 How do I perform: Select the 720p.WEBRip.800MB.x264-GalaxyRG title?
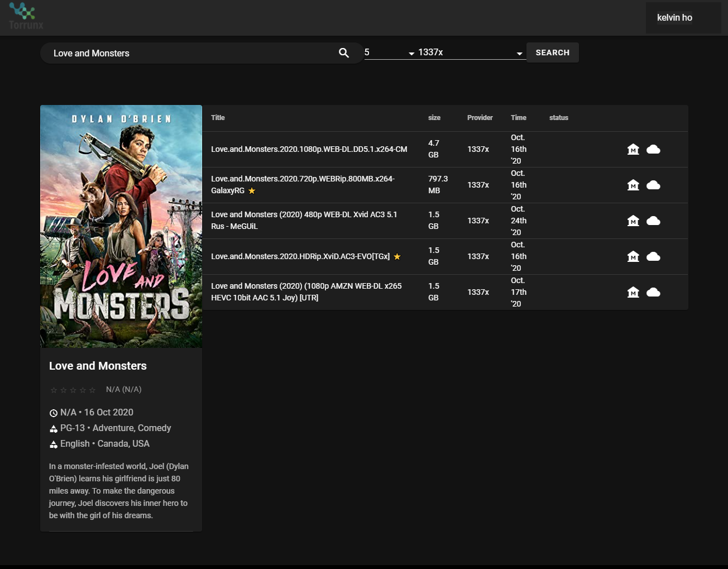[x=303, y=185]
